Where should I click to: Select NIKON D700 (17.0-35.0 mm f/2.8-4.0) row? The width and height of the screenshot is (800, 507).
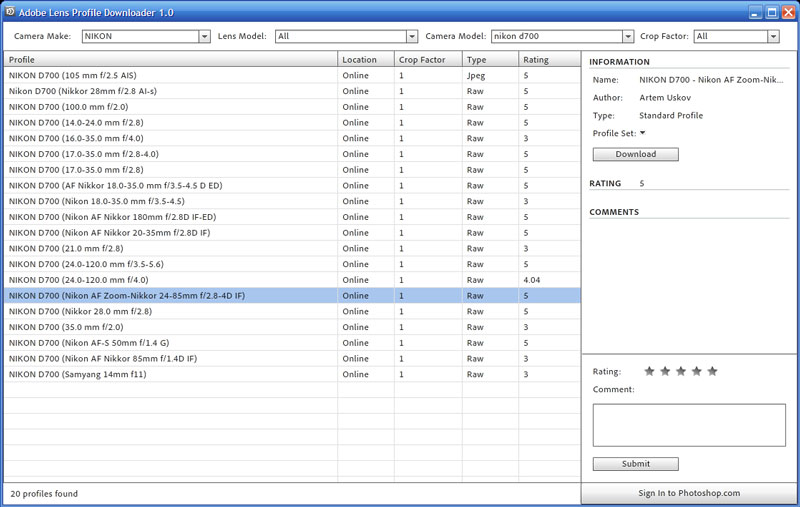click(x=292, y=154)
